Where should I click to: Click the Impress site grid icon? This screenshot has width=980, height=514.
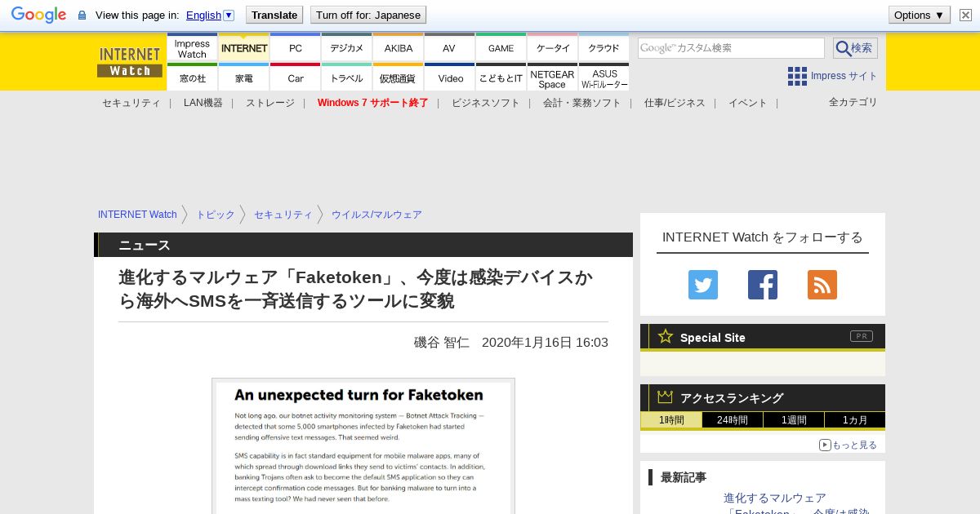click(x=797, y=76)
